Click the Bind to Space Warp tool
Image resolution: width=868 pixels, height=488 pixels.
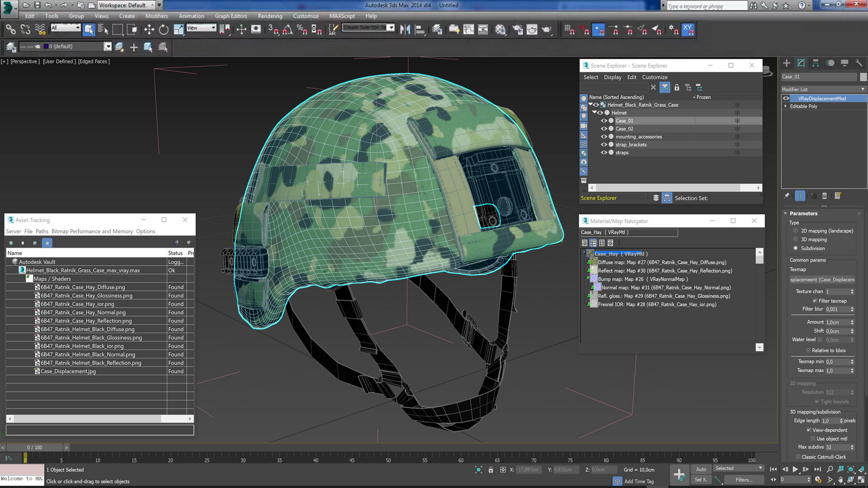tap(40, 30)
